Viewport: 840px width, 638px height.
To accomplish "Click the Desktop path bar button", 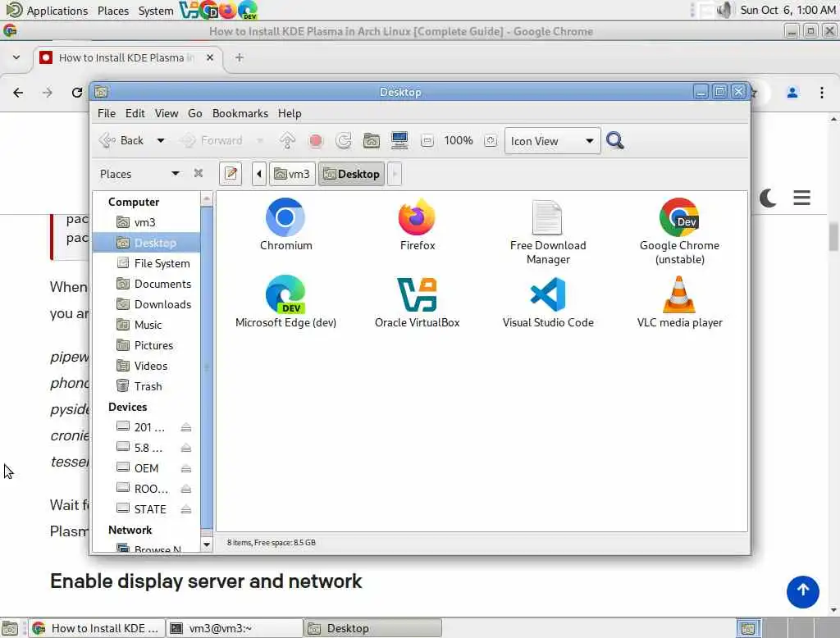I will coord(351,174).
